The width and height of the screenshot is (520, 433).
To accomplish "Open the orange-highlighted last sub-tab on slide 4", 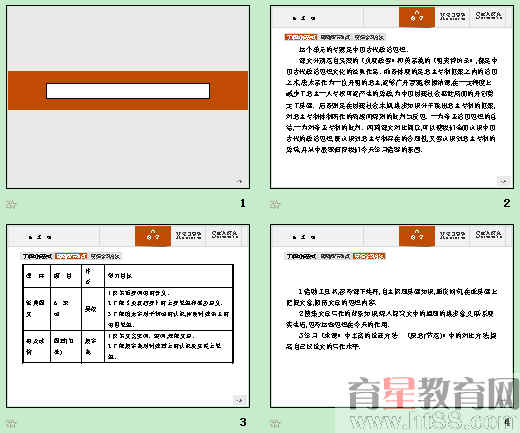I will click(369, 256).
